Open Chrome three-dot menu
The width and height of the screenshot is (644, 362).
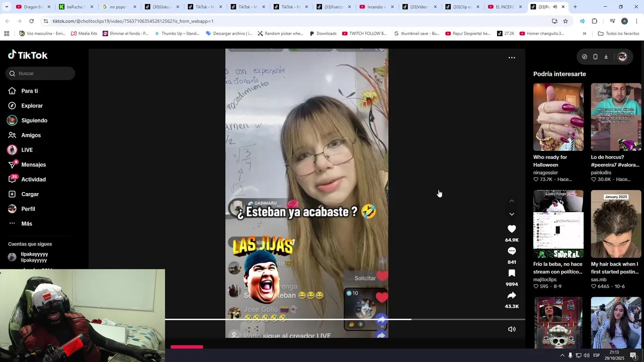(636, 21)
